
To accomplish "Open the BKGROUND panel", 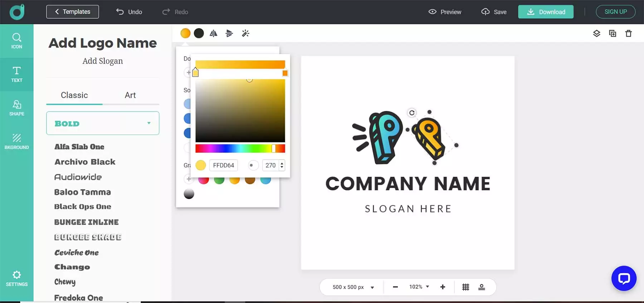I will [x=16, y=142].
